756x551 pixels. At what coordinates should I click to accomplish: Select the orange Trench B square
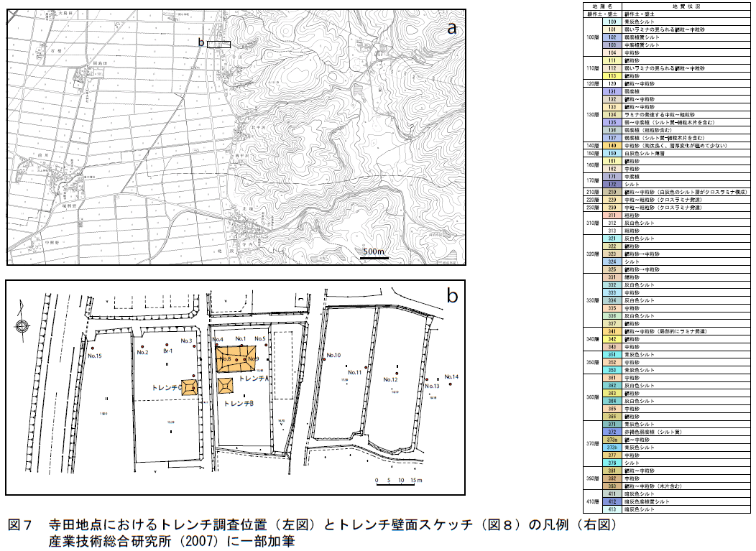226,386
